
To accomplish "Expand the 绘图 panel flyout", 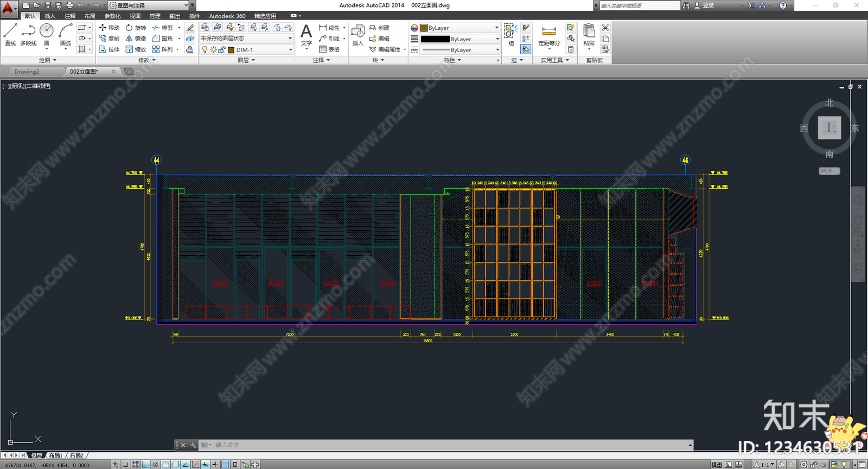I will (x=48, y=60).
